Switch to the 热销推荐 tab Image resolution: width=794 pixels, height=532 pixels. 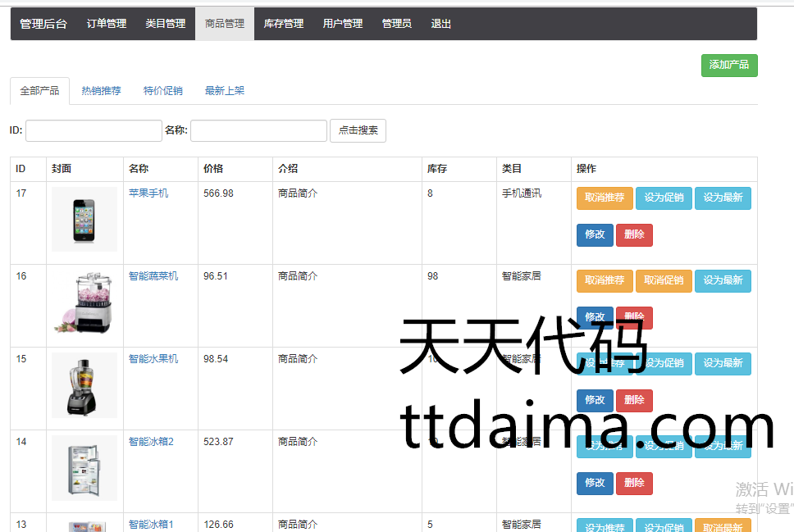101,91
